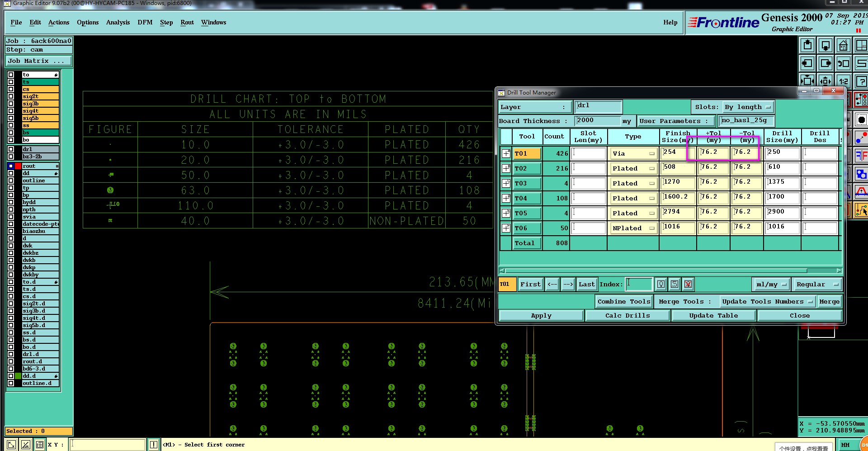Click the question mark help icon
The image size is (868, 451).
(861, 81)
